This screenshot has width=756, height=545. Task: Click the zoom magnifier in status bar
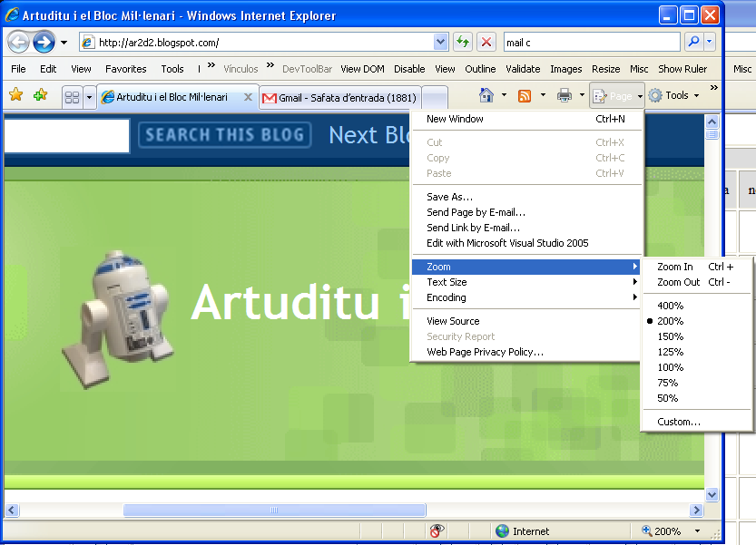pos(646,530)
